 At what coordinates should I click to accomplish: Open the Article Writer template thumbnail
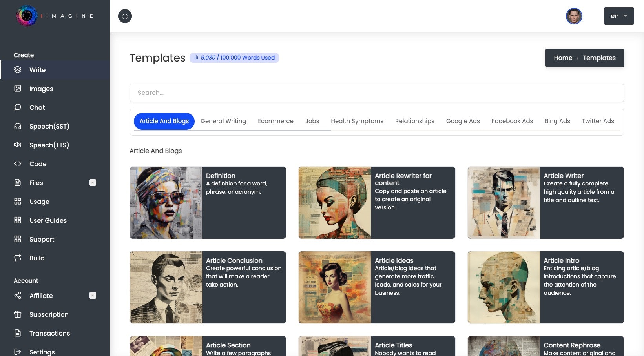pos(504,203)
